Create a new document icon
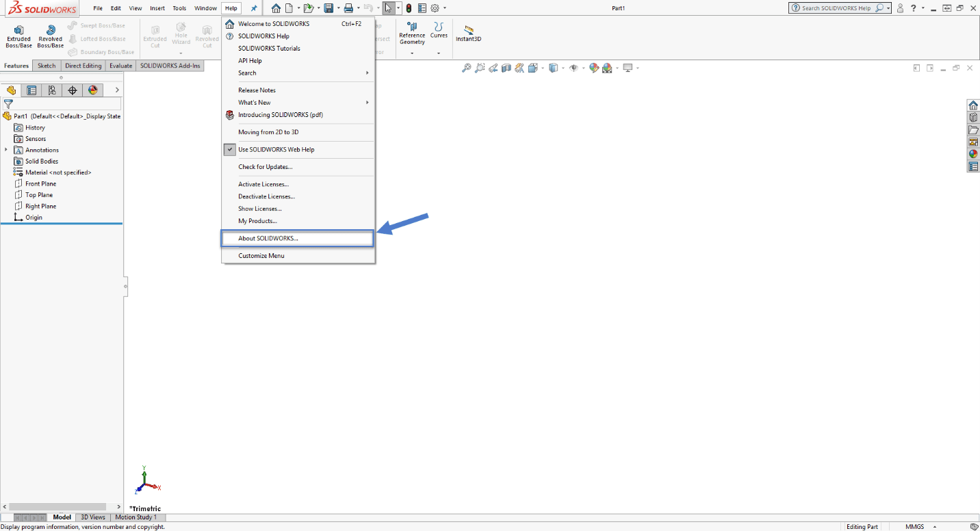The image size is (980, 531). point(289,8)
